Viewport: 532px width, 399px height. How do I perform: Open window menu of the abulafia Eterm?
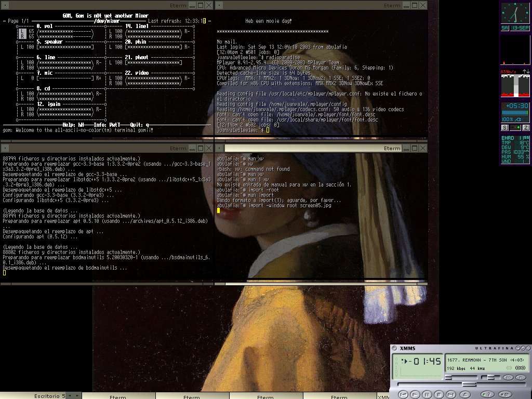click(219, 148)
